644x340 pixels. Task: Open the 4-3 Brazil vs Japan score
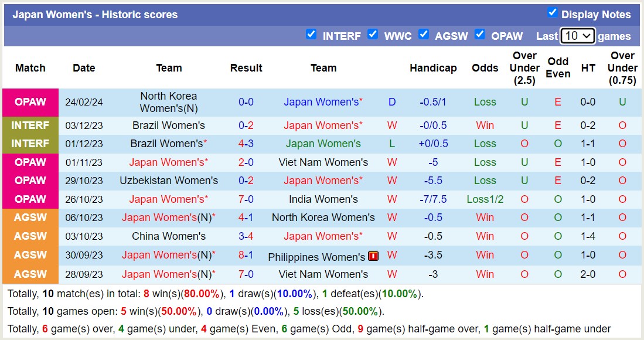tap(246, 144)
